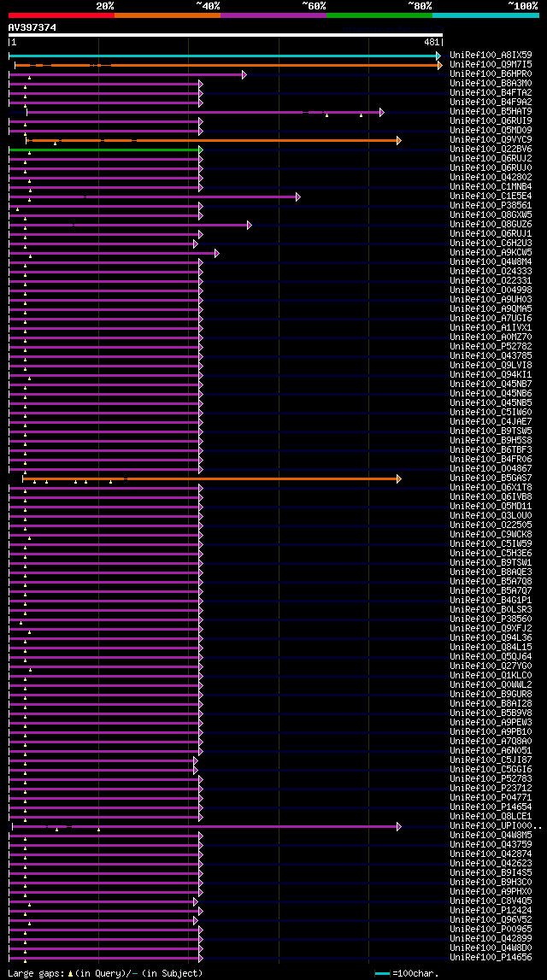Click the cyan ~100% legend segment
This screenshot has width=547, height=980.
pos(485,15)
